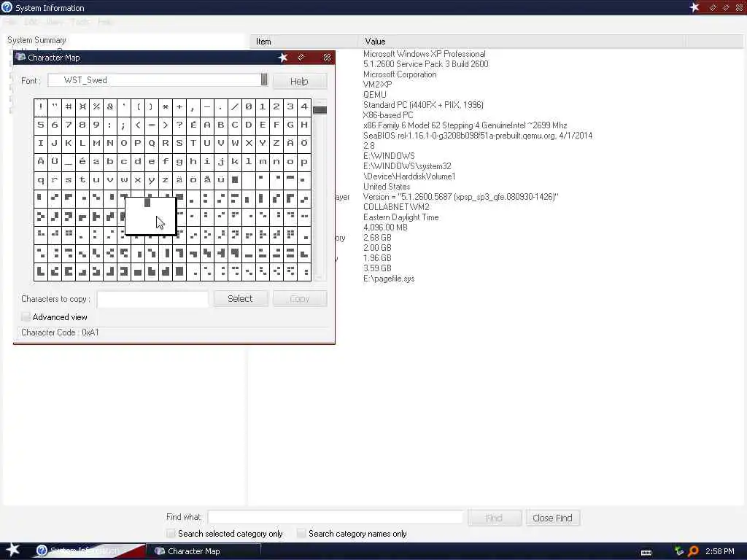The image size is (747, 560).
Task: Select the digit 4 character cell
Action: tap(304, 106)
